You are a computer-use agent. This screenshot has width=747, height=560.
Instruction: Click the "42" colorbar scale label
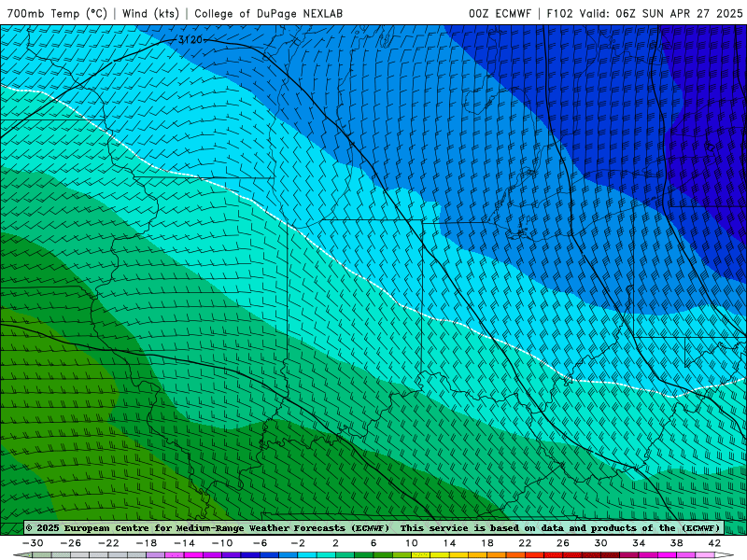714,543
